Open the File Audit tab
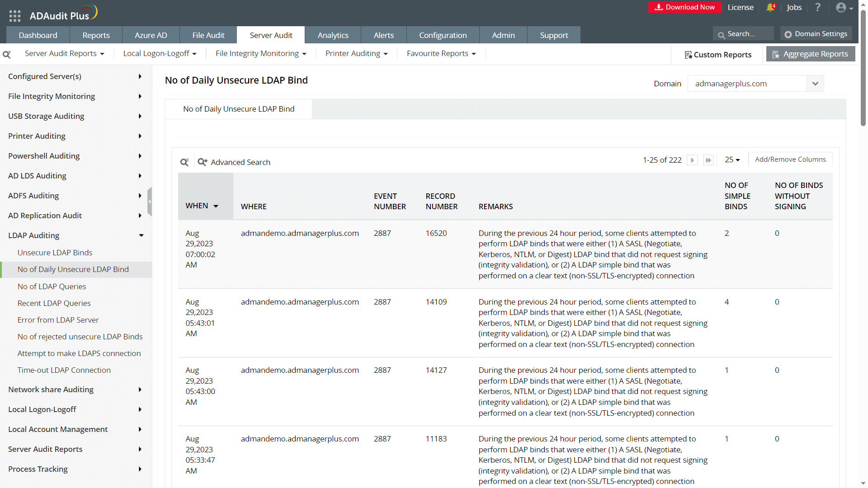Viewport: 868px width, 488px height. 208,35
